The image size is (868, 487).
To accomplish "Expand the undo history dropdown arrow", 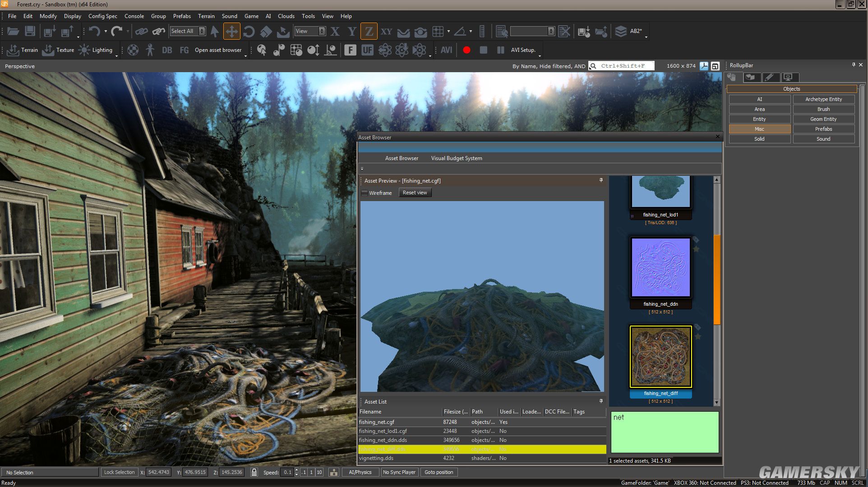I will tap(106, 31).
